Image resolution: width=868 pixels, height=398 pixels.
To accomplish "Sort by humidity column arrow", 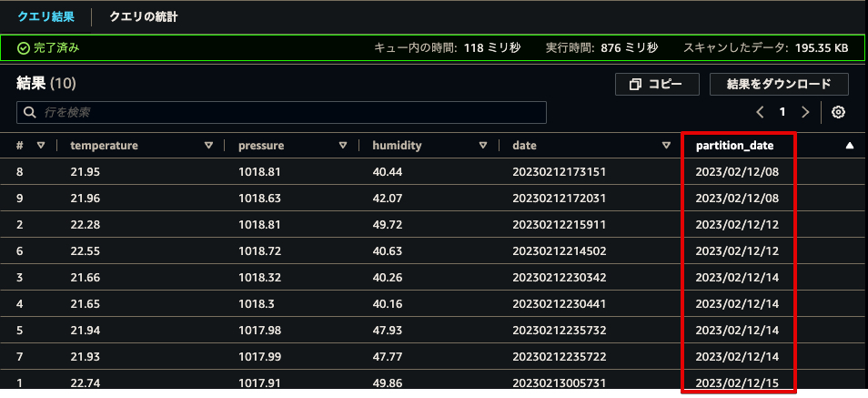I will (483, 146).
